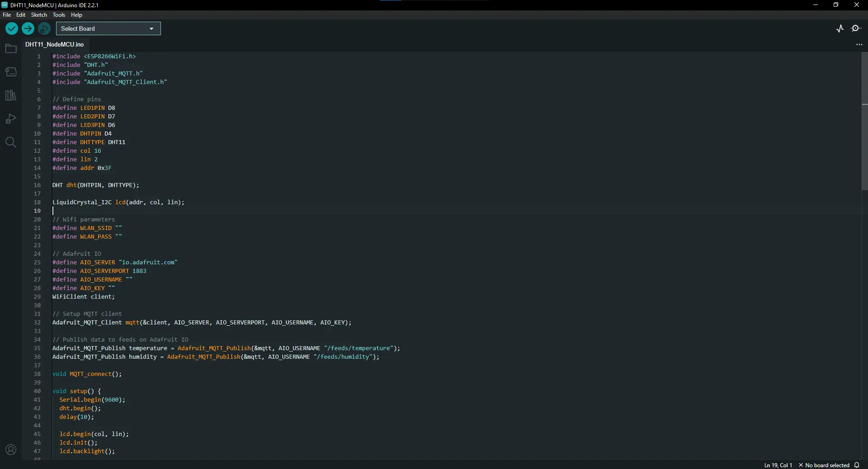The image size is (868, 469).
Task: Open the Serial Monitor icon
Action: click(856, 28)
